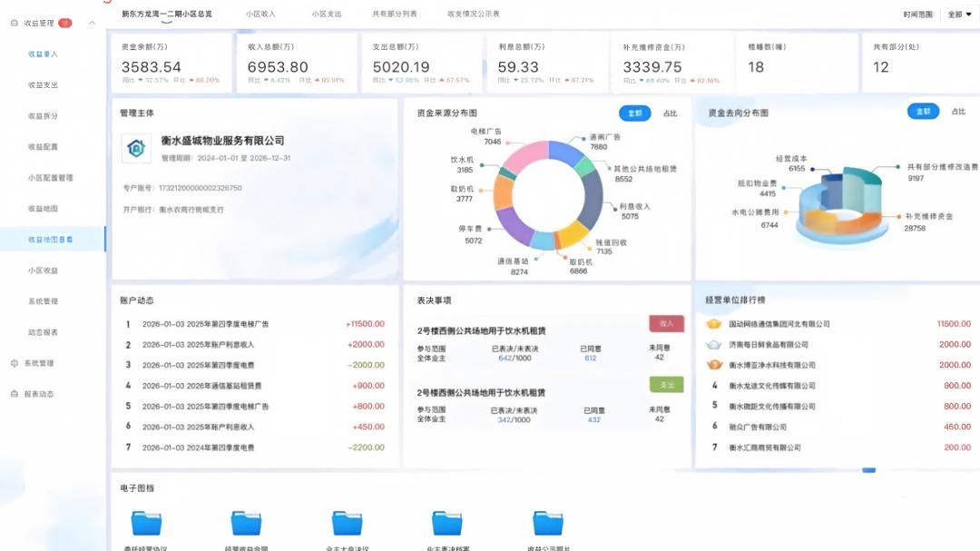Screen dimensions: 980x551
Task: Open the 收益公示照片 folder icon
Action: pyautogui.click(x=548, y=523)
